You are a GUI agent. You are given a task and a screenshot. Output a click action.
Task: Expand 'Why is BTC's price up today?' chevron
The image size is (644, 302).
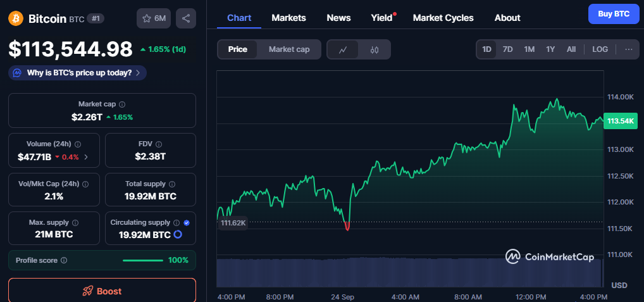[x=138, y=73]
